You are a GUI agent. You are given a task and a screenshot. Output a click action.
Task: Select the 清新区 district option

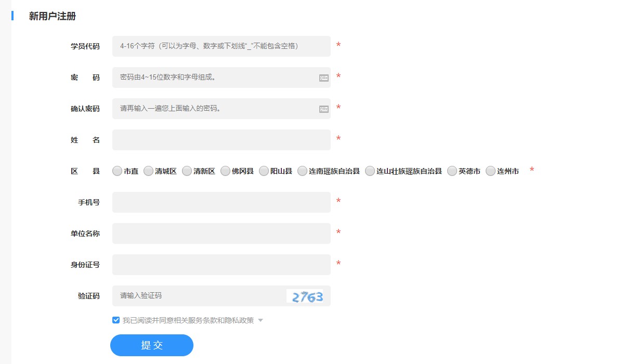coord(186,171)
